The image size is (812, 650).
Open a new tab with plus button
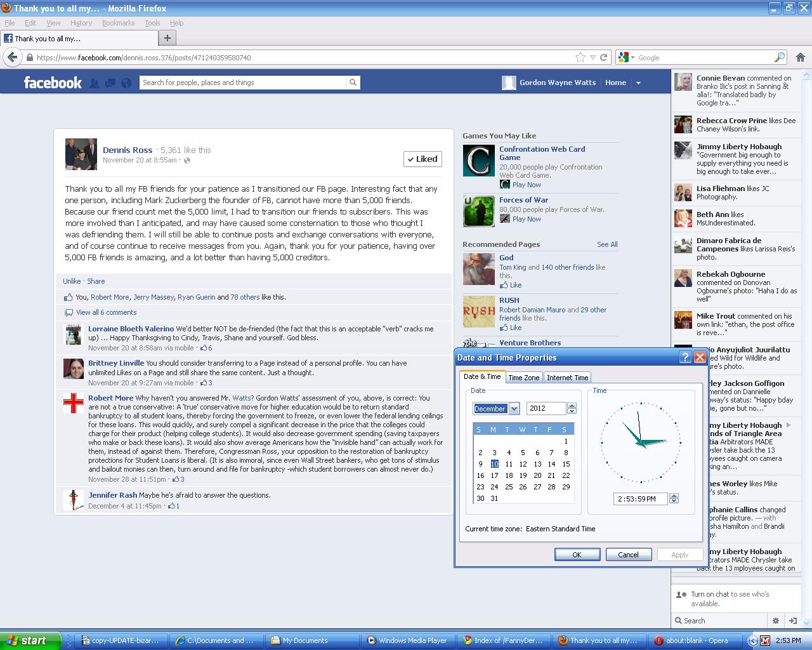tap(167, 38)
